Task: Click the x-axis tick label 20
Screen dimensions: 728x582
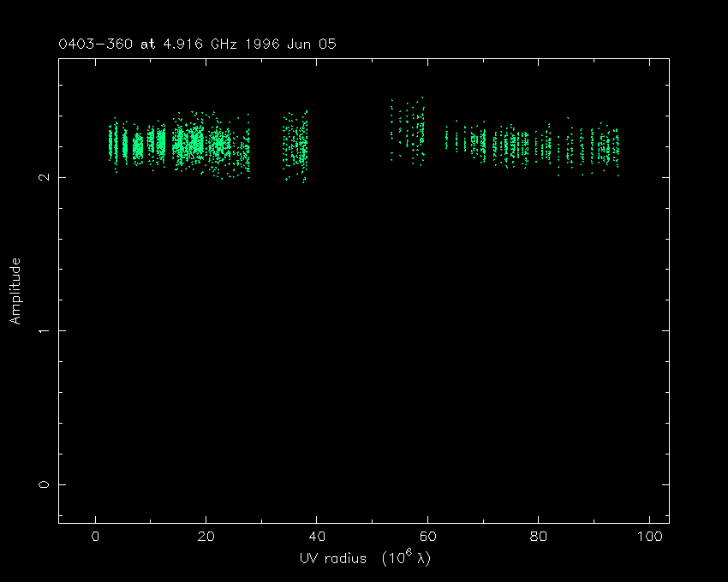Action: pos(206,537)
